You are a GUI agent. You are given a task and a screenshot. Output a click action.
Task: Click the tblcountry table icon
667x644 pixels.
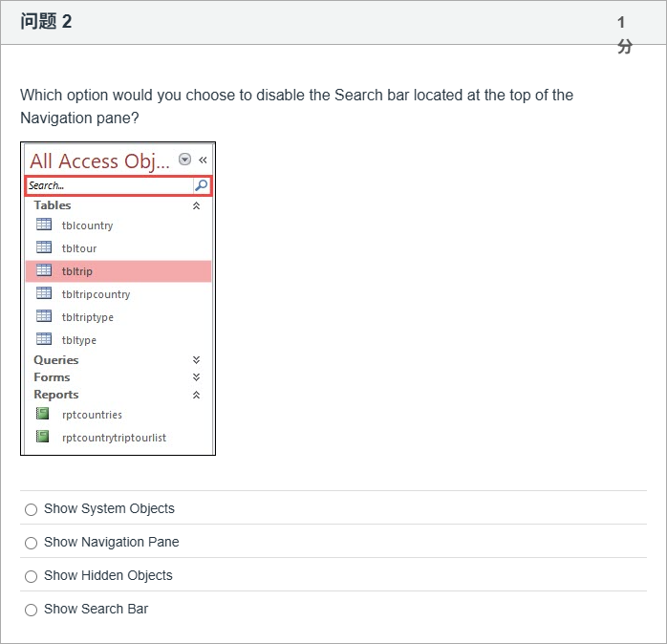44,225
